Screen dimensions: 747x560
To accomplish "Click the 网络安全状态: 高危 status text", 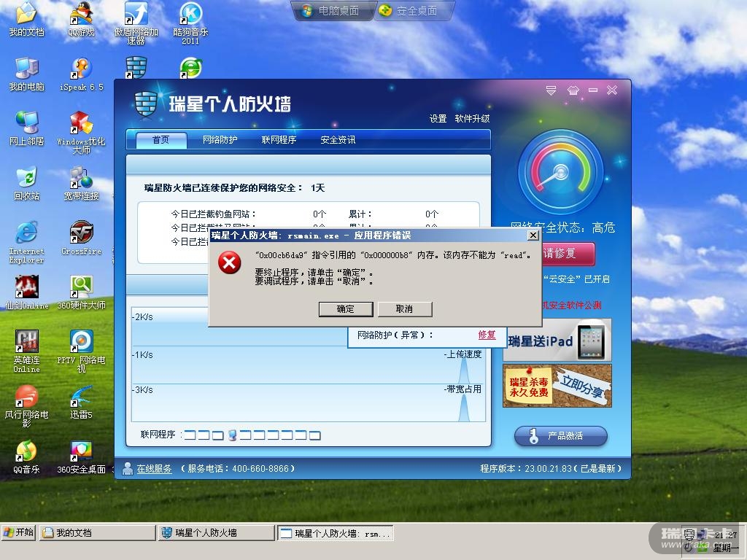I will (x=562, y=227).
